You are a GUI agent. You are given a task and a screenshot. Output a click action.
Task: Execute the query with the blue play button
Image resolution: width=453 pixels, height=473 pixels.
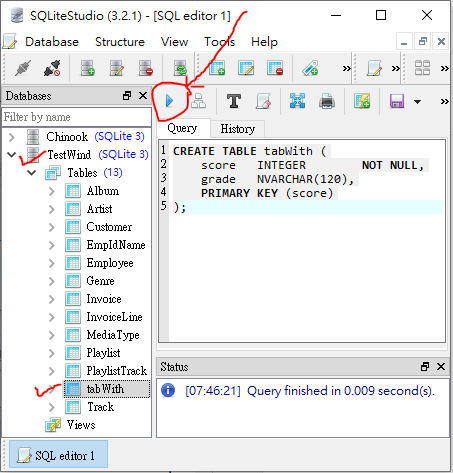pos(169,101)
